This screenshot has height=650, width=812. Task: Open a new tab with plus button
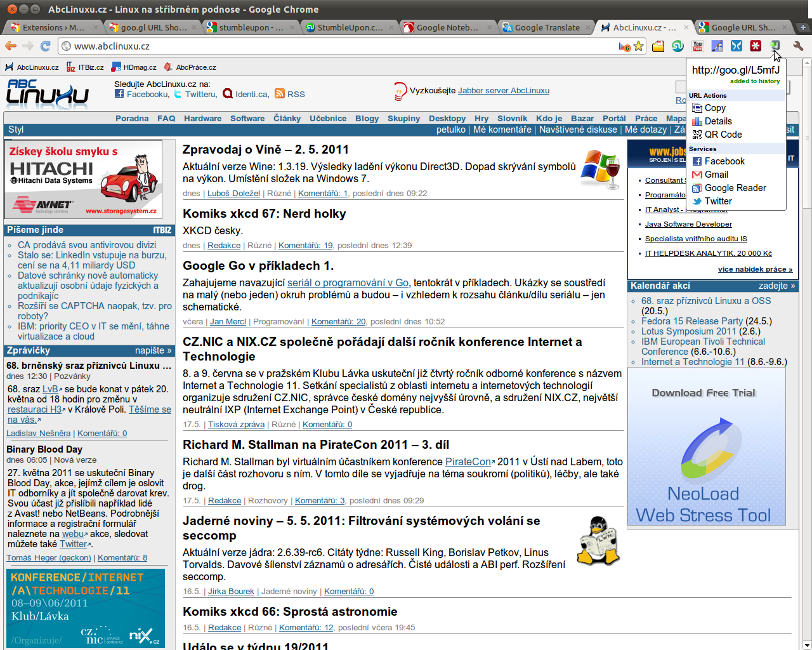803,27
